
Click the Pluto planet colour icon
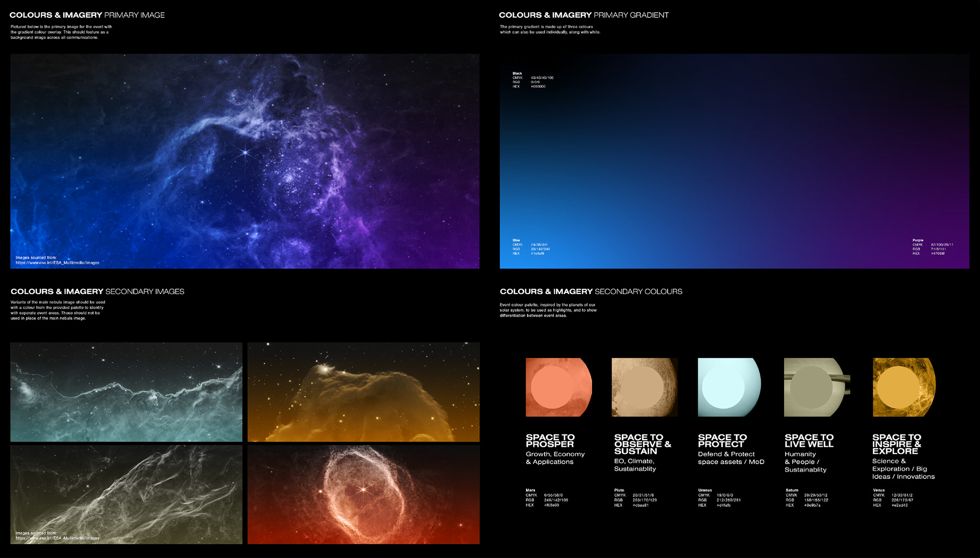(644, 387)
